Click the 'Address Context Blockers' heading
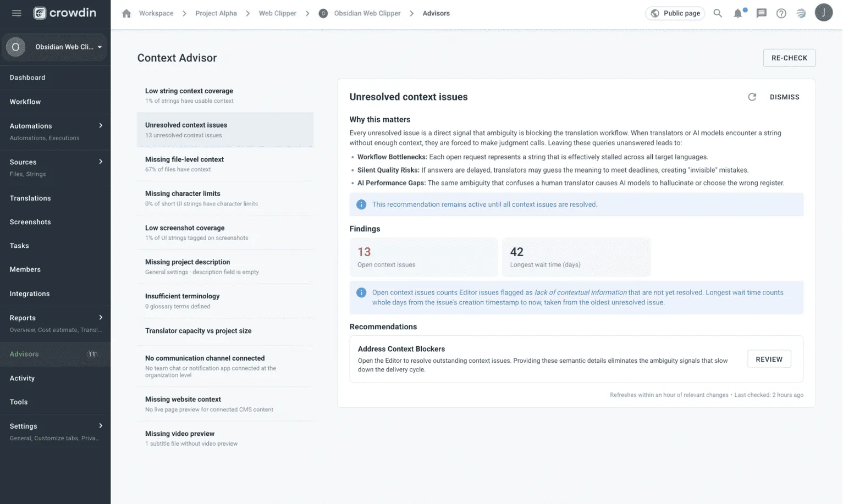The width and height of the screenshot is (843, 504). point(401,349)
